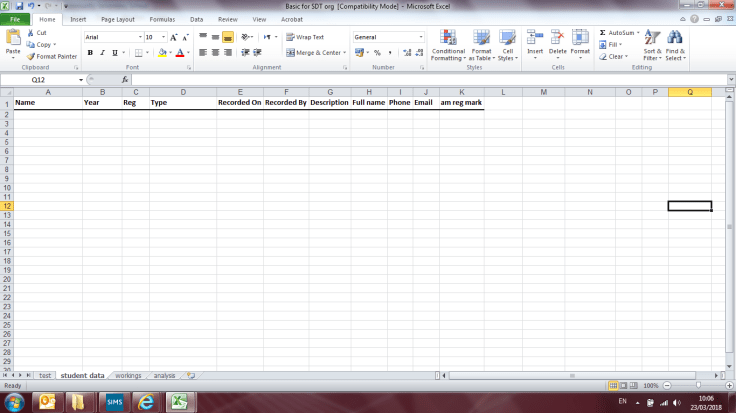Click the AutoSum sigma icon

click(603, 32)
